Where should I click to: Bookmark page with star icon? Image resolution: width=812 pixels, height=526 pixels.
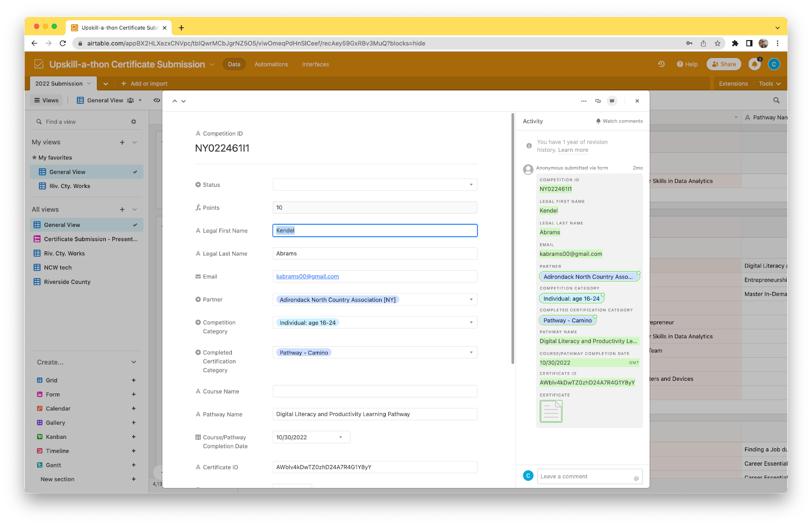pyautogui.click(x=718, y=43)
